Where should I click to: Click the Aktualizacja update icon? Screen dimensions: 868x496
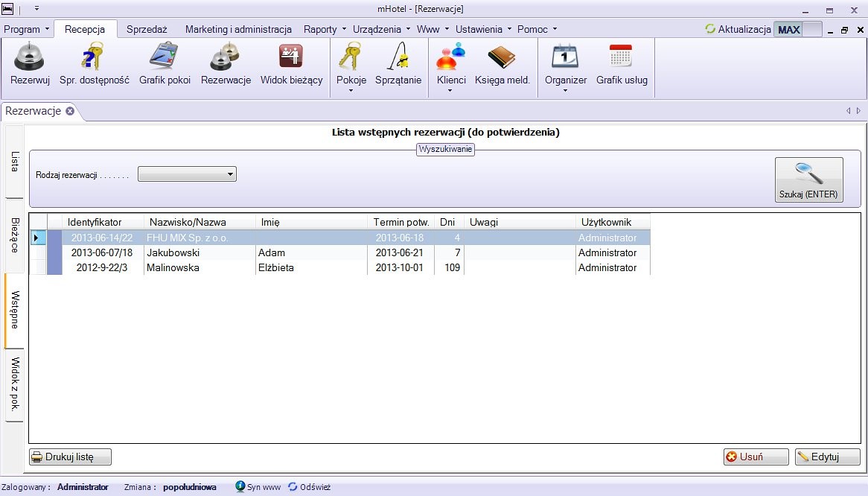click(x=710, y=29)
